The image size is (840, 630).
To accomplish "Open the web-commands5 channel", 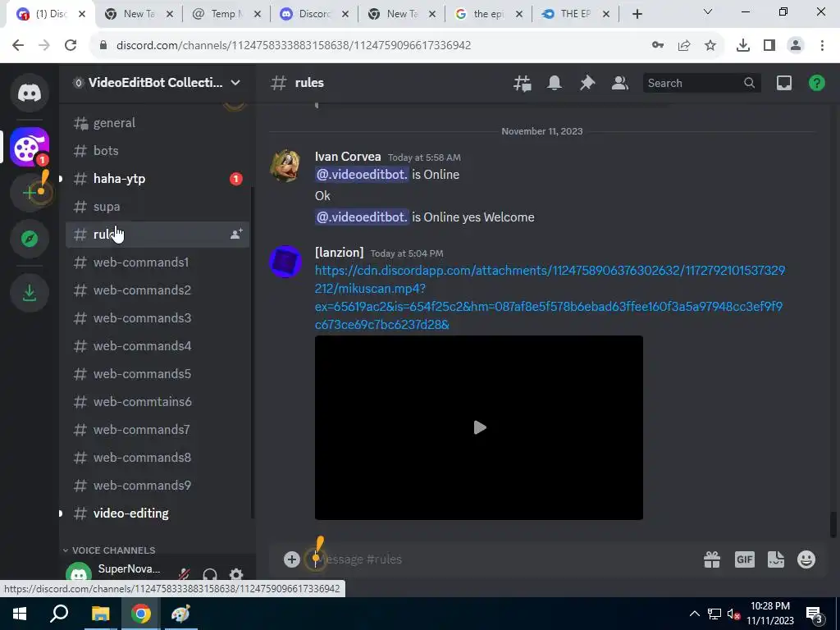I will (157, 373).
